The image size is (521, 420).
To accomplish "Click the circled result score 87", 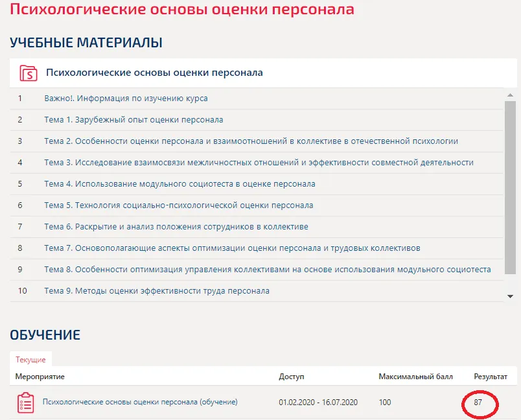I will tap(478, 402).
